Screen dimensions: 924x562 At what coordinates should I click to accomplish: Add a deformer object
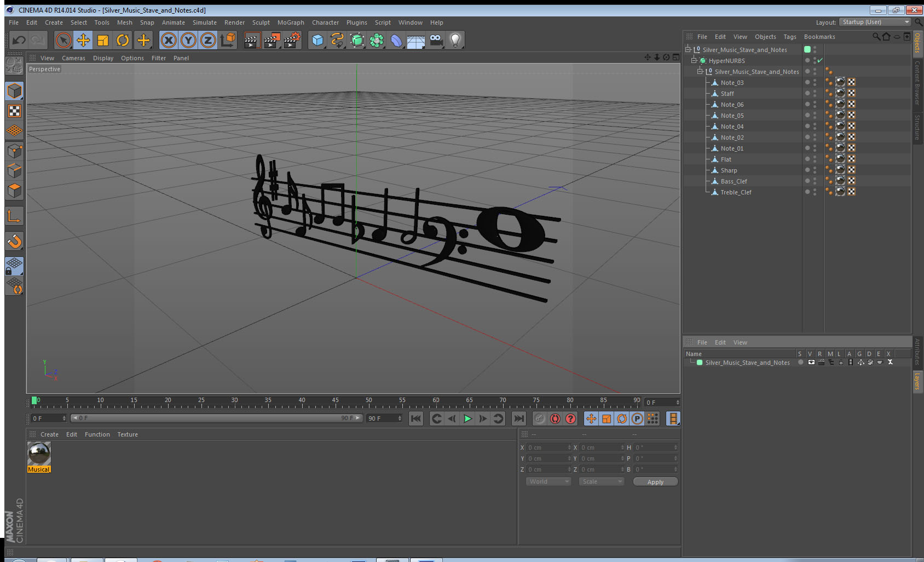point(396,40)
